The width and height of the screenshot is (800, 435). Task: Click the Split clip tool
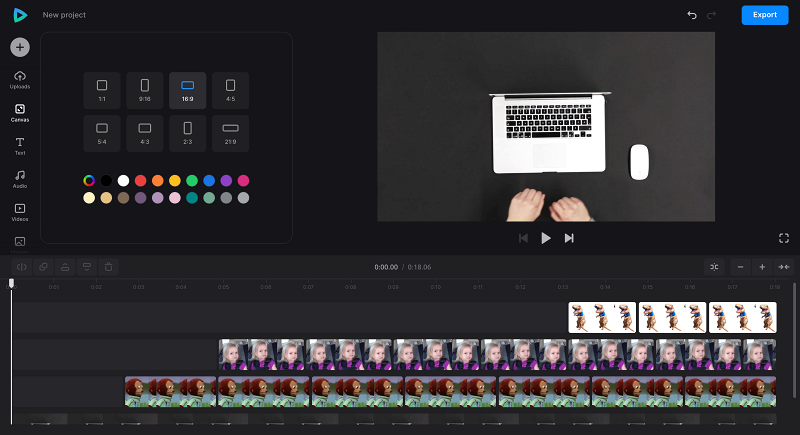[x=21, y=267]
